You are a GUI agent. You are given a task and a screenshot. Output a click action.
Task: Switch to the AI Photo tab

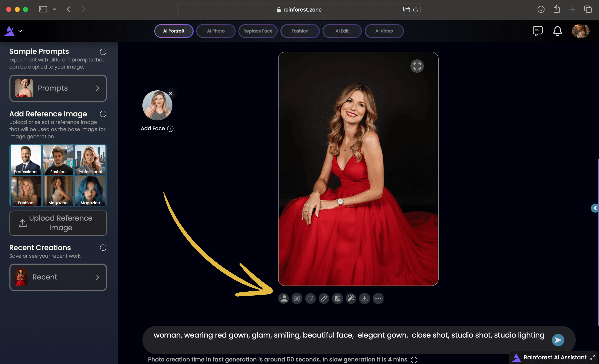pyautogui.click(x=216, y=31)
